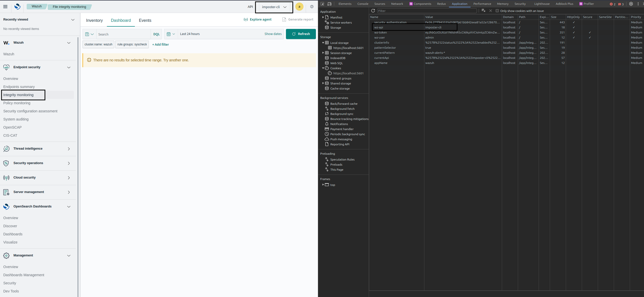Click the '+ Add filter' link
The image size is (644, 297).
tap(160, 44)
